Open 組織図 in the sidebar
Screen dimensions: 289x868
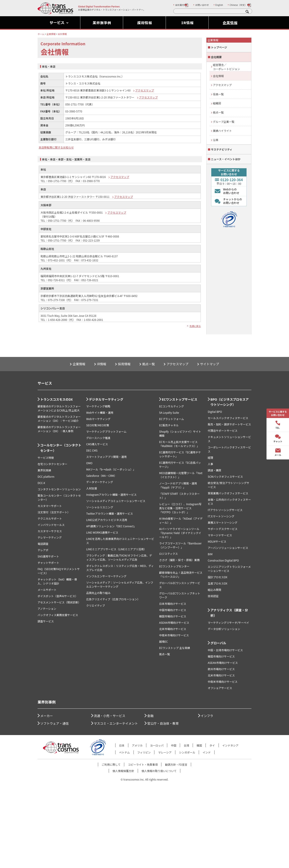pos(230,103)
